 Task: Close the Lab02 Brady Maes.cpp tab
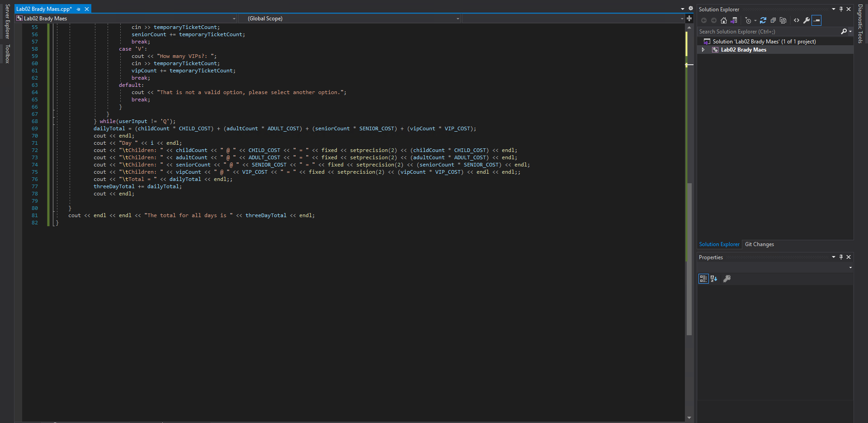tap(87, 9)
